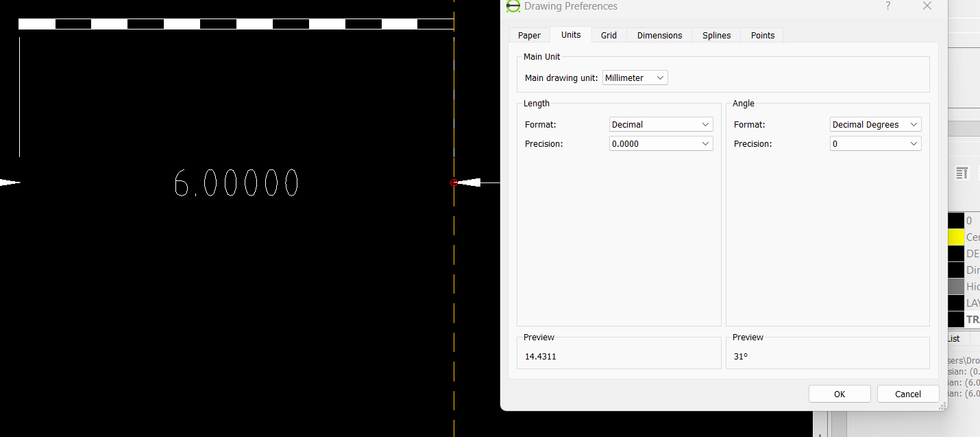Expand the Angle Precision dropdown
The image size is (980, 437).
click(x=874, y=144)
